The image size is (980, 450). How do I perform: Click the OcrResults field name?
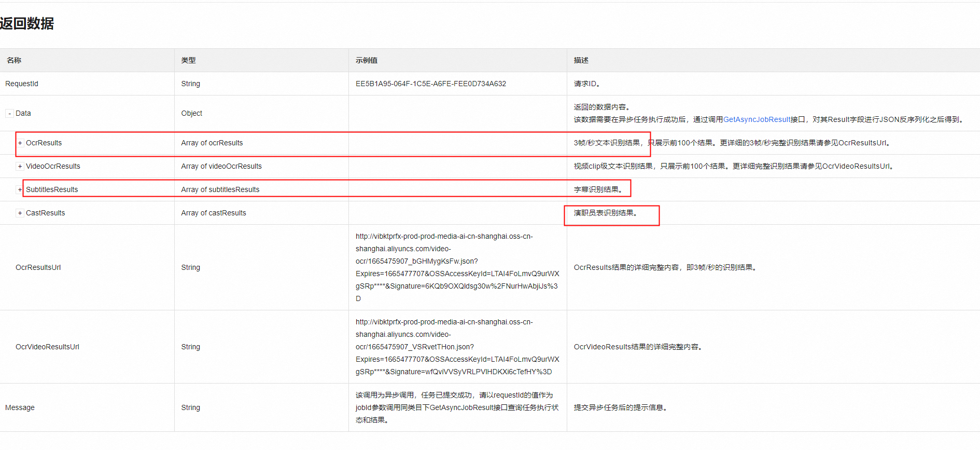pyautogui.click(x=44, y=143)
